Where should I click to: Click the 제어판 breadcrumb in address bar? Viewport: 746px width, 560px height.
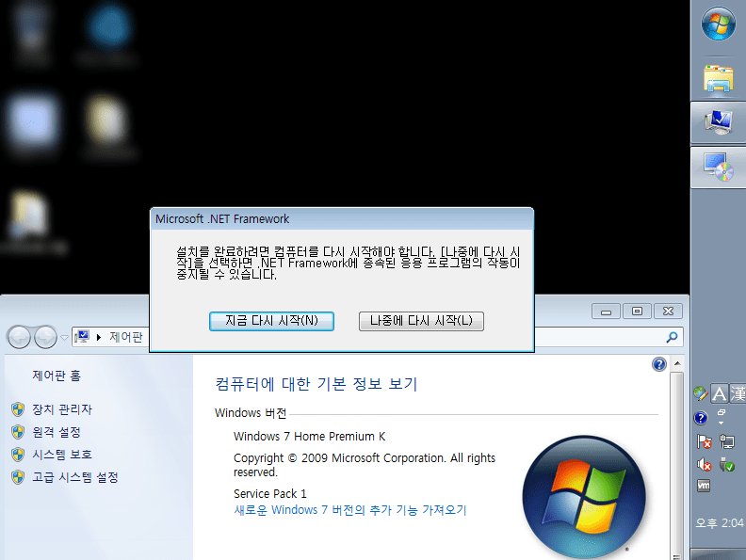pos(126,337)
